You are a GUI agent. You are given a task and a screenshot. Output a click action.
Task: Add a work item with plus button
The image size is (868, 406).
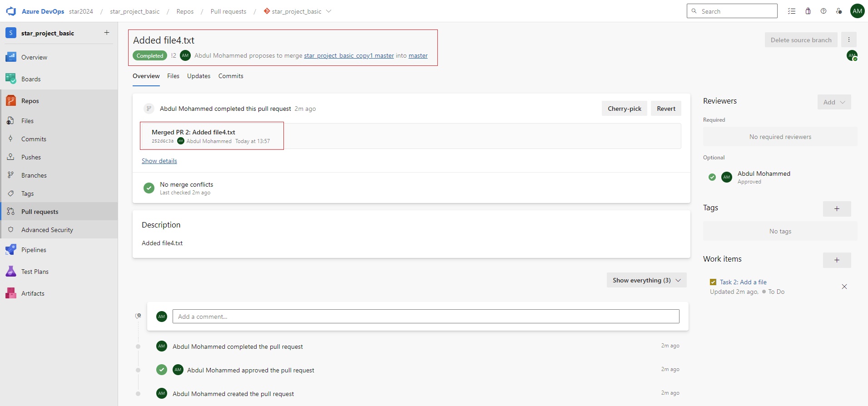(837, 260)
